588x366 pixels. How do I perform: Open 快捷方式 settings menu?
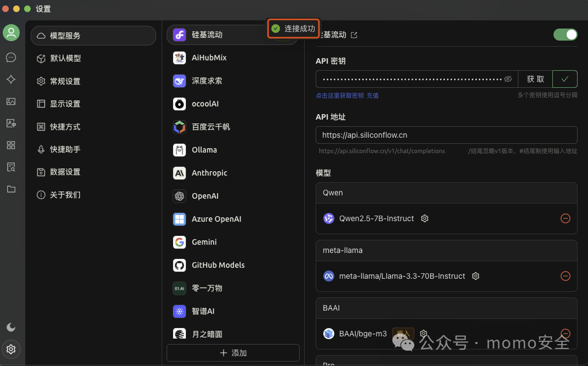(93, 127)
